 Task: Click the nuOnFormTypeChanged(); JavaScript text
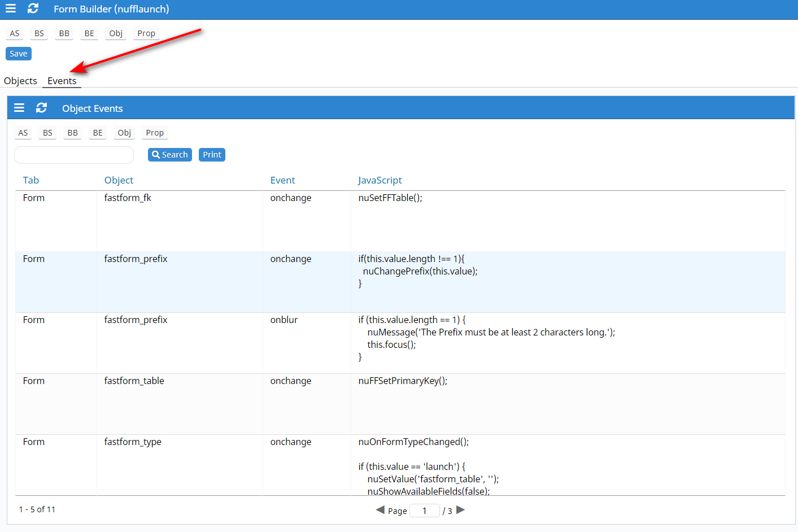(x=413, y=442)
